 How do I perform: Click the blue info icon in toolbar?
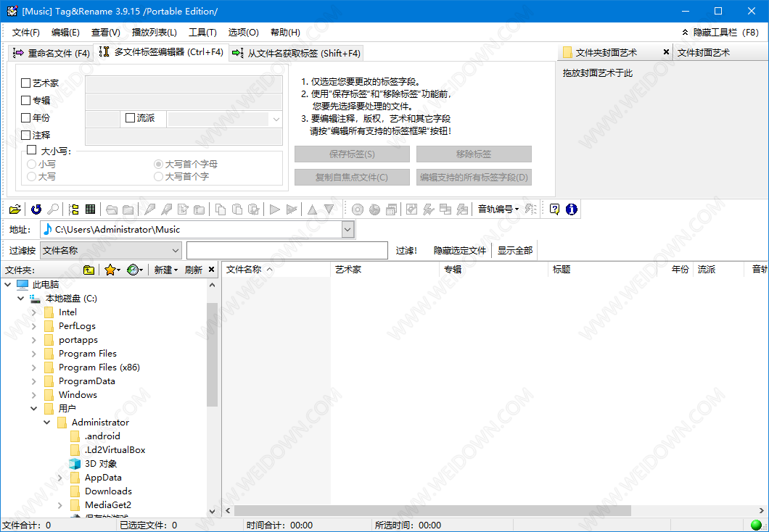571,209
